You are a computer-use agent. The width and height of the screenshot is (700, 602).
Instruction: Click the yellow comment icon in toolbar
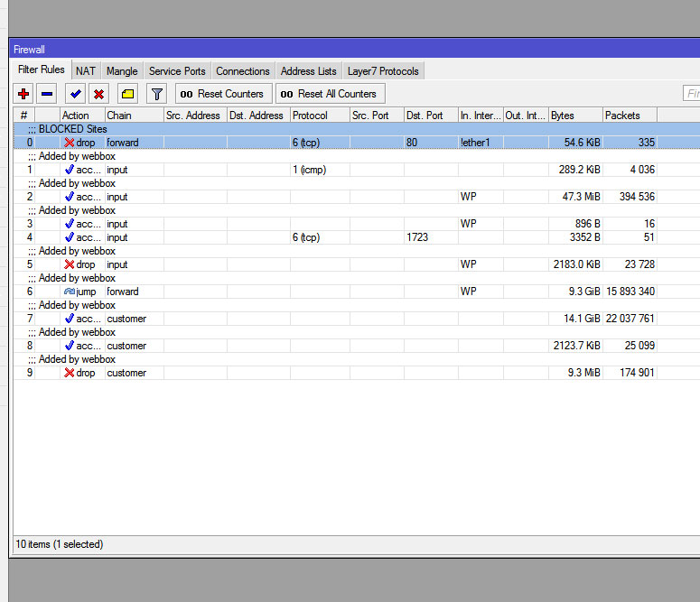(127, 94)
